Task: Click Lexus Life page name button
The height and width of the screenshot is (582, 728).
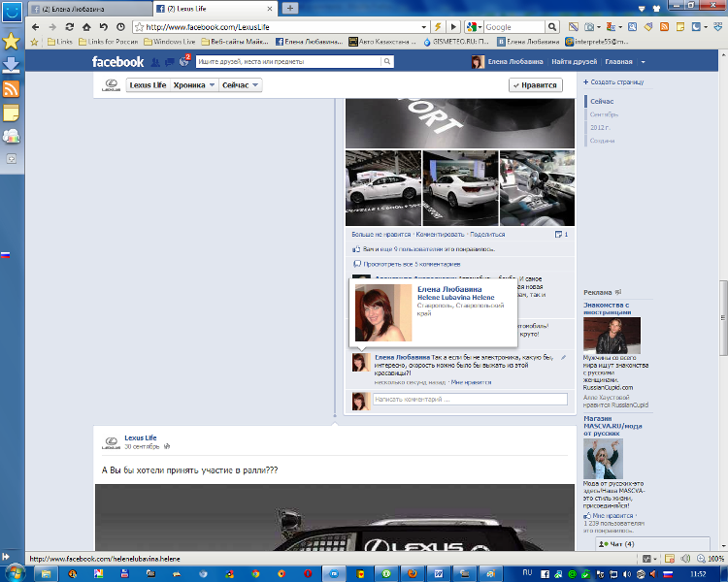Action: click(148, 85)
